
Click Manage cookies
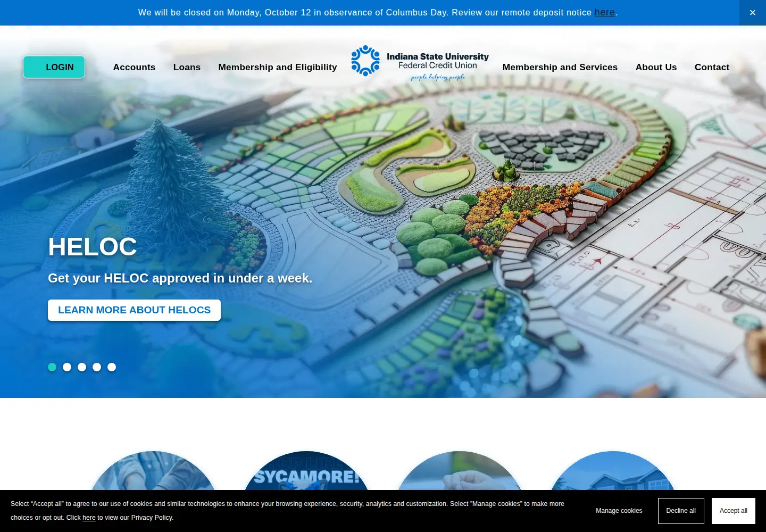pyautogui.click(x=619, y=511)
